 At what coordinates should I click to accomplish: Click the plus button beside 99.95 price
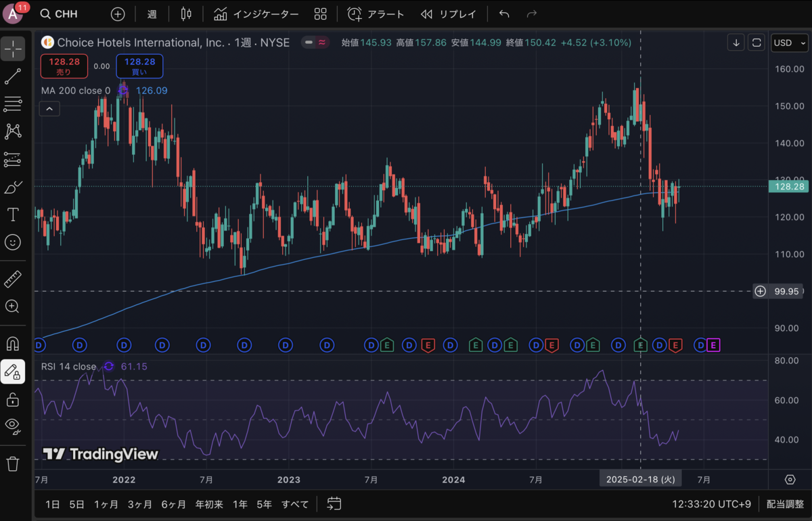(761, 292)
